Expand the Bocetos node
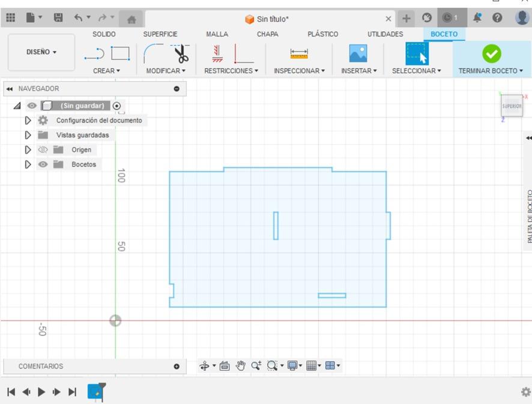Viewport: 532px width, 404px height. click(28, 164)
